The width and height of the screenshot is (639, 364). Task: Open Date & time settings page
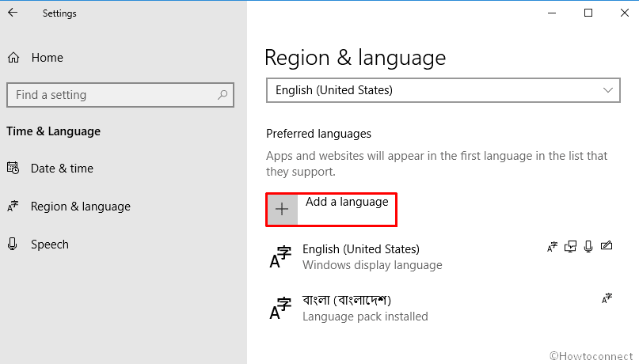[x=62, y=169]
